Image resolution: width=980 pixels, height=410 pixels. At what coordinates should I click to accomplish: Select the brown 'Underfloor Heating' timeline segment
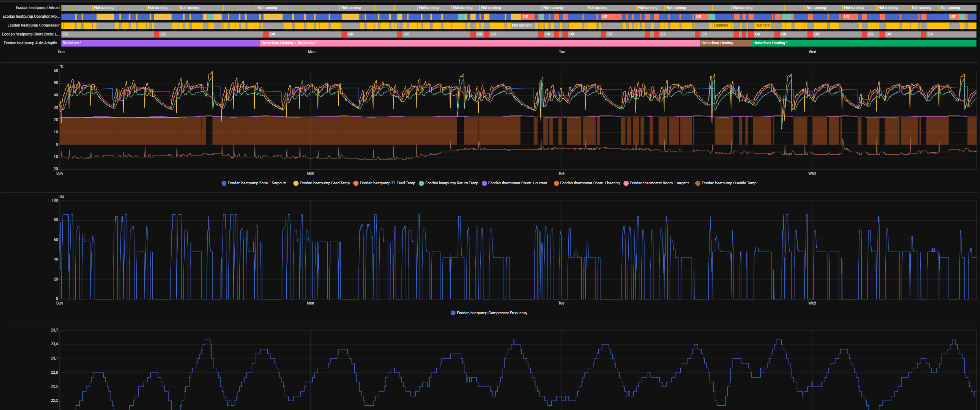click(726, 43)
